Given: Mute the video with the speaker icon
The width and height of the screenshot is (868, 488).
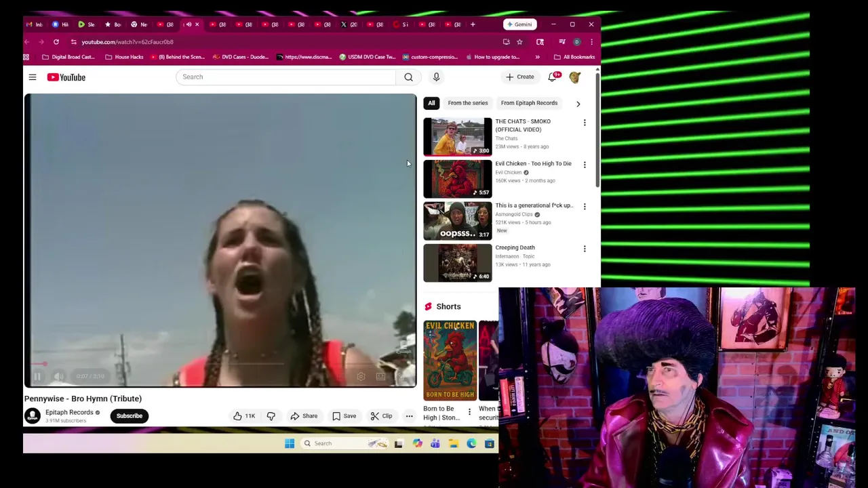Looking at the screenshot, I should pyautogui.click(x=59, y=376).
